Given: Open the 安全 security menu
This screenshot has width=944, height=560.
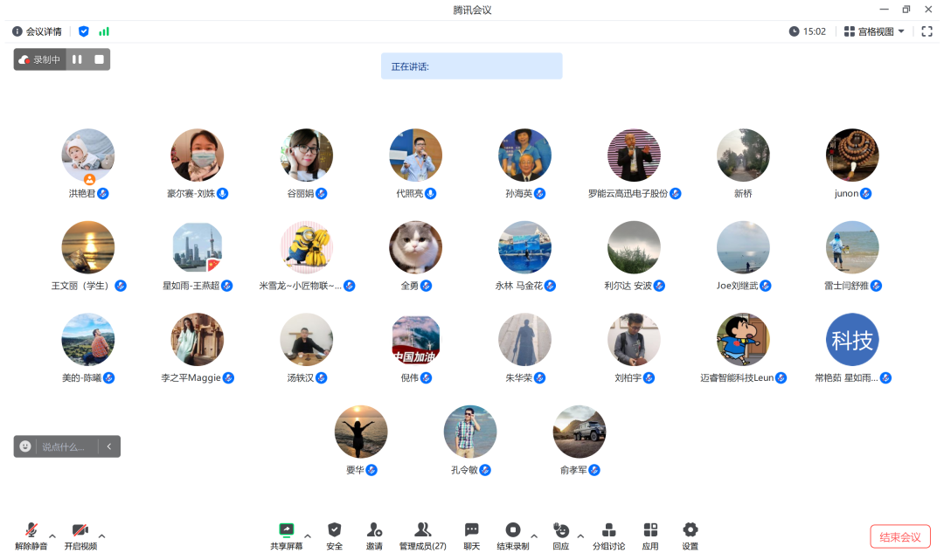Looking at the screenshot, I should point(334,536).
